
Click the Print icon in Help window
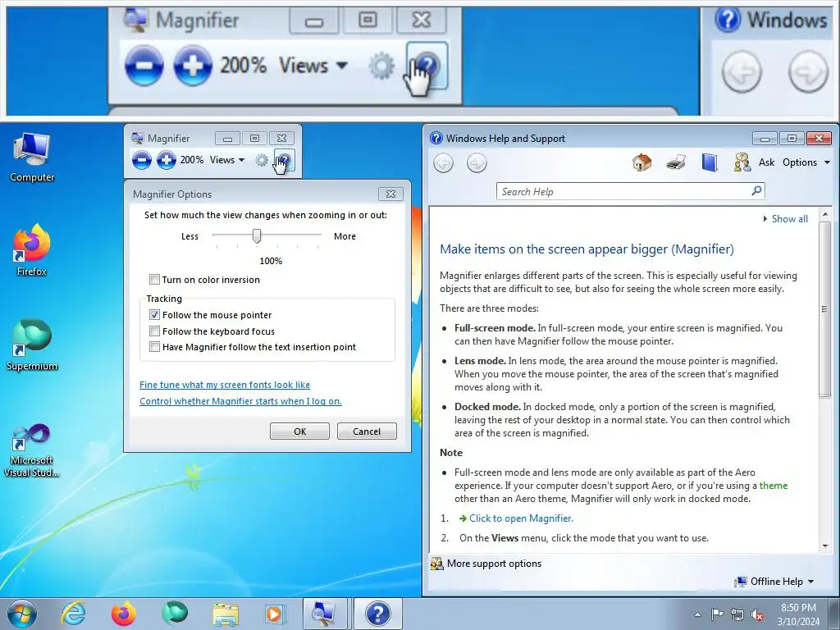(676, 162)
